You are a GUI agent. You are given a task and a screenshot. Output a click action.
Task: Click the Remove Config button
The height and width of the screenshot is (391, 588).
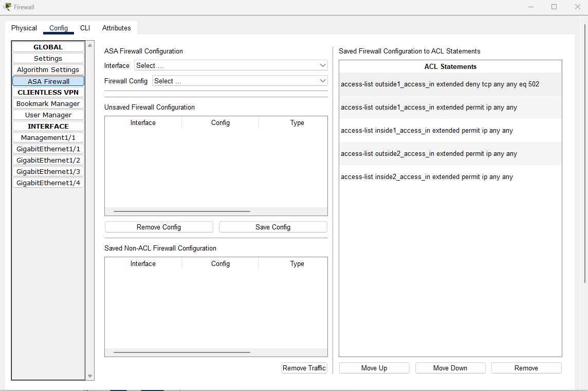coord(158,226)
